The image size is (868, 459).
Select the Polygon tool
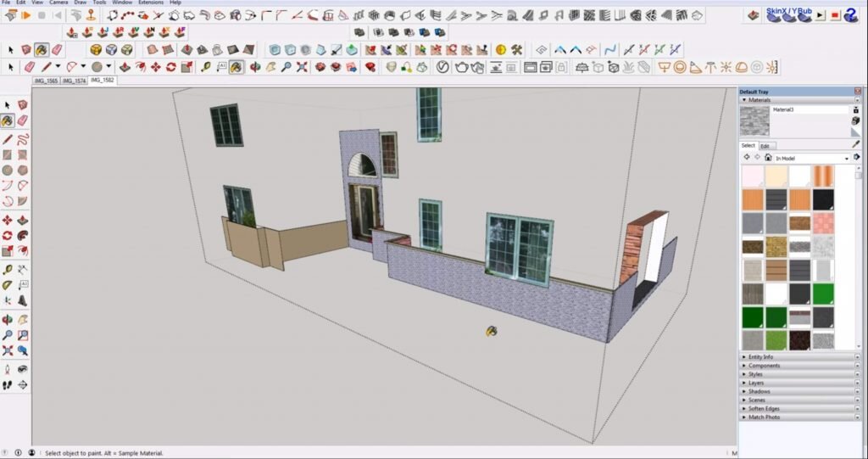pos(23,171)
